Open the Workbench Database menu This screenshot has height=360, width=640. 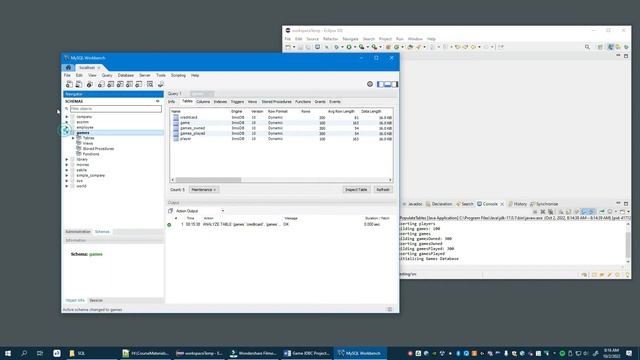point(126,76)
